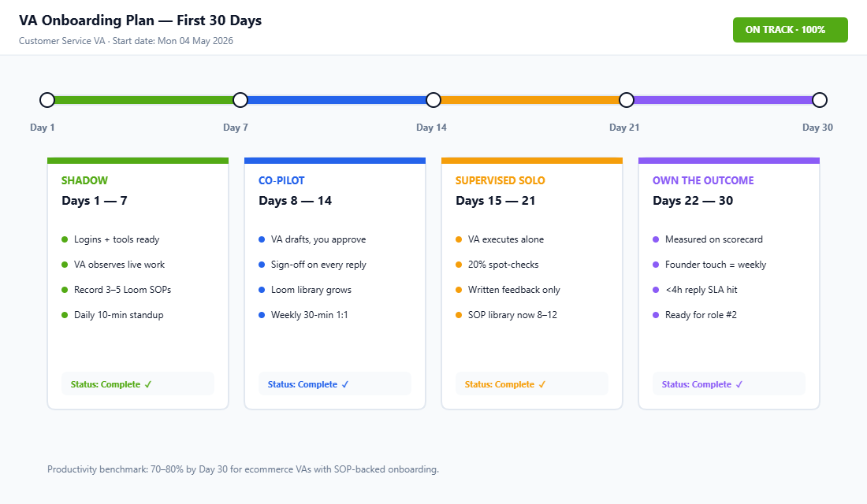Click the green checkmark in Shadow status
This screenshot has height=504, width=867.
[x=149, y=384]
